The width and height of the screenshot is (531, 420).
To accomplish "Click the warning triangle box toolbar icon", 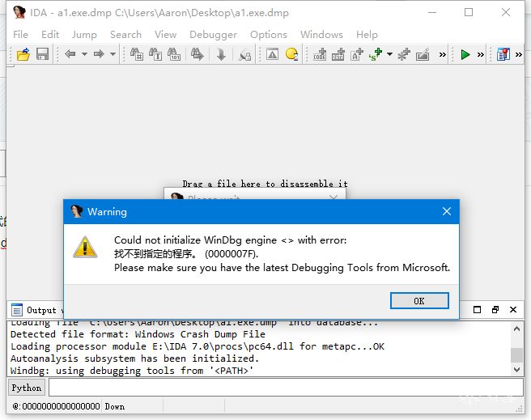I will (x=272, y=54).
